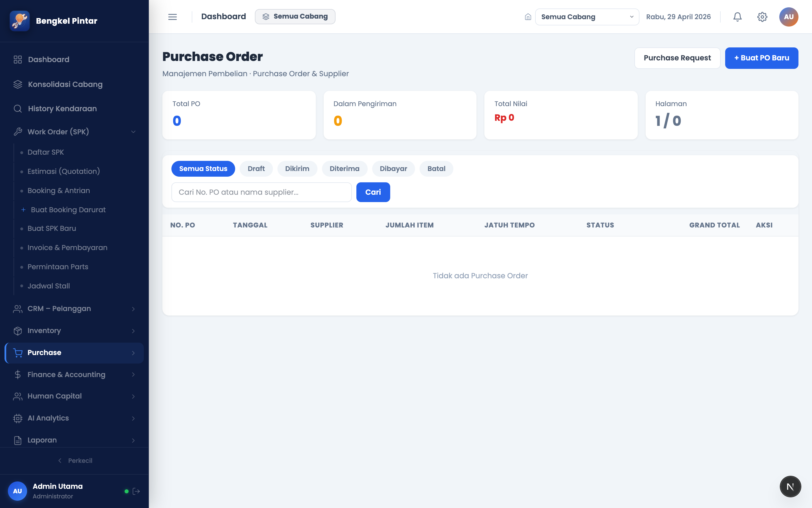Filter by Batal status
This screenshot has width=812, height=508.
point(436,169)
